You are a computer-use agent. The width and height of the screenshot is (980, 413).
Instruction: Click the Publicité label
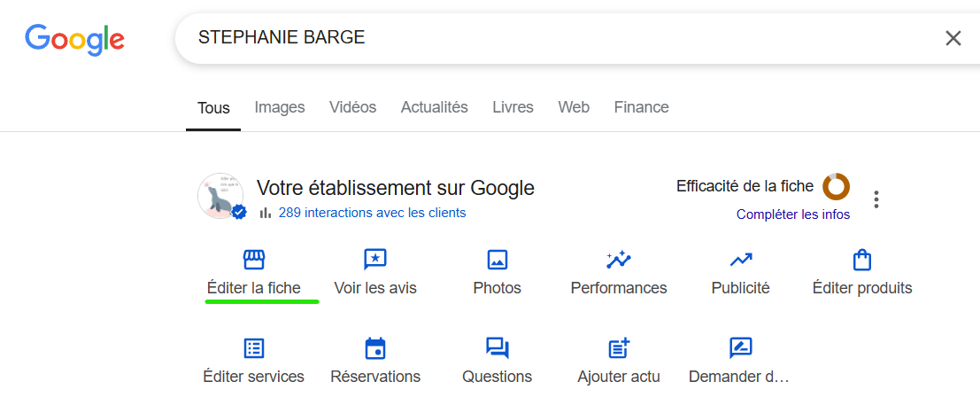[741, 288]
